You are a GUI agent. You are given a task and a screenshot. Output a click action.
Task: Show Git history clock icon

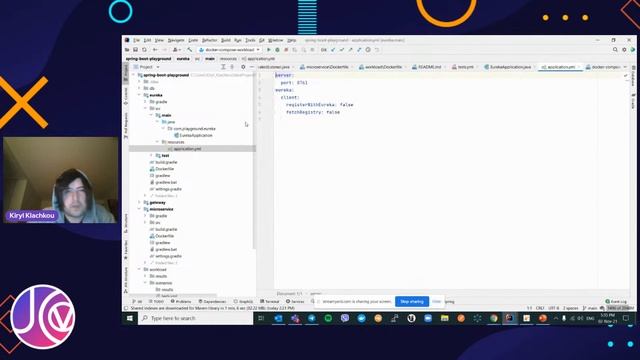(368, 50)
